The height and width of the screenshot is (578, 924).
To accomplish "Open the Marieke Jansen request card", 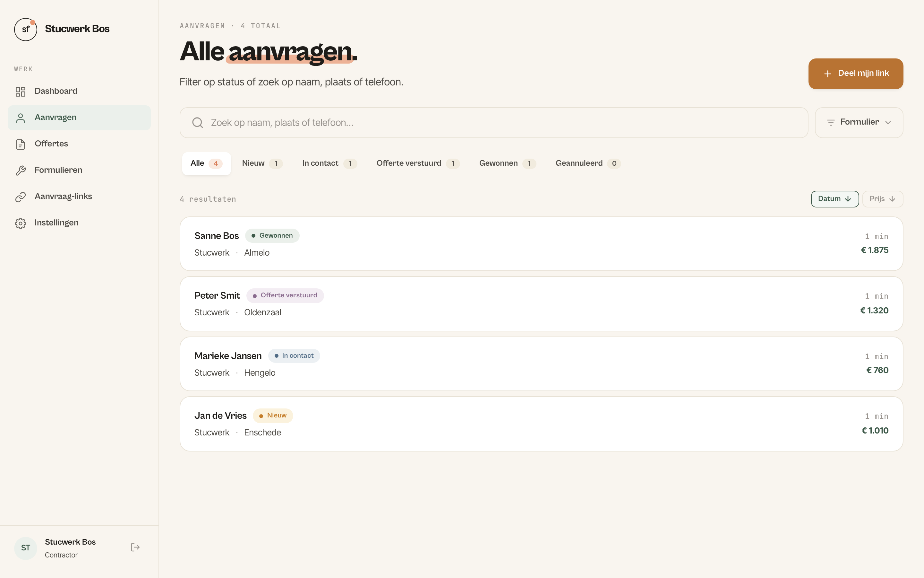I will click(541, 364).
